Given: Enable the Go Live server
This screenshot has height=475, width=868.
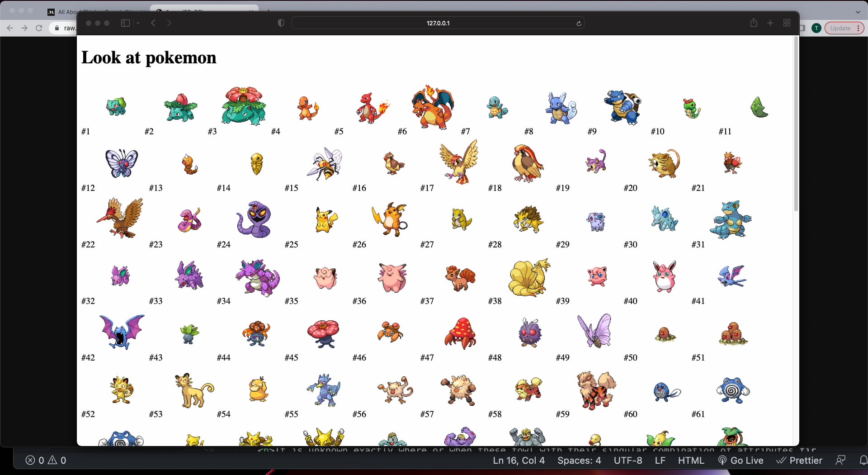Looking at the screenshot, I should click(741, 461).
